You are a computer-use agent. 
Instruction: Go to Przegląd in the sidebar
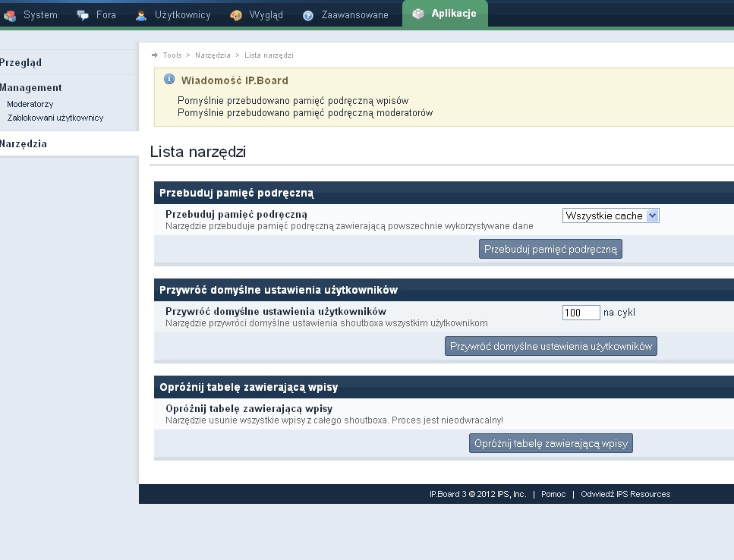(21, 63)
